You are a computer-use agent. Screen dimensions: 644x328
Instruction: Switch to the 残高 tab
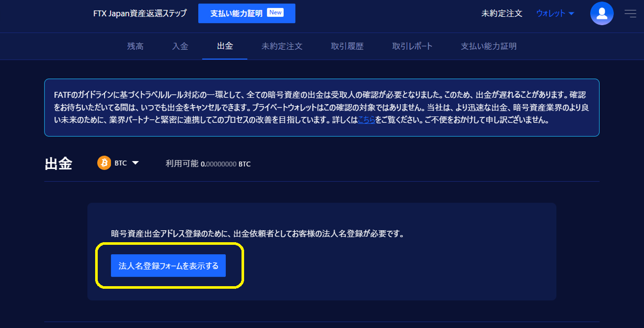[x=135, y=46]
